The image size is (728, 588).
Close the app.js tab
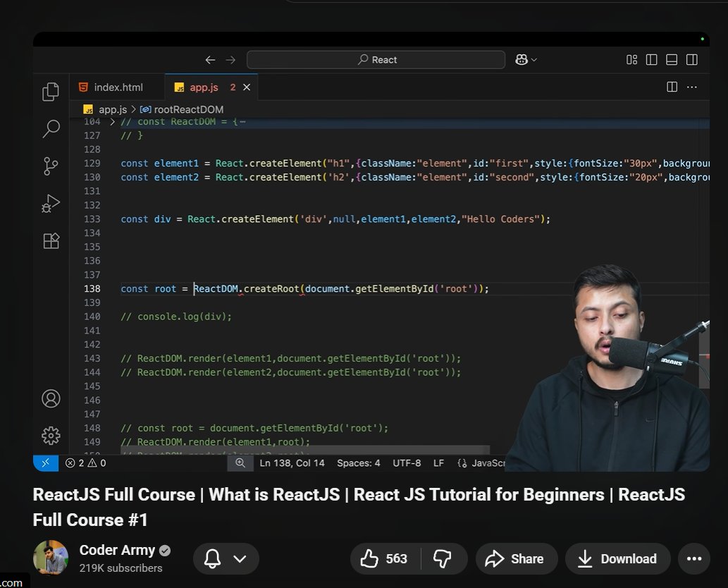pos(247,87)
